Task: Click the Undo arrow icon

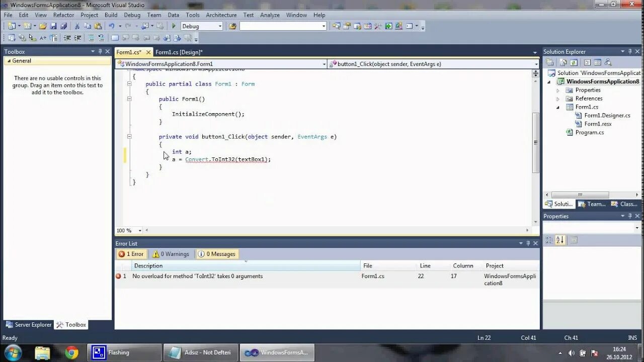Action: [111, 26]
